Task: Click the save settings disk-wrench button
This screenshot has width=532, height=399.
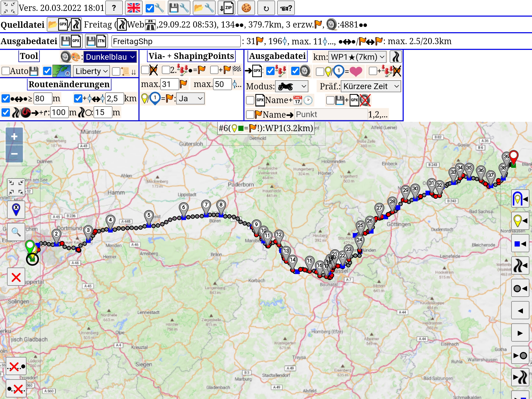Action: (x=179, y=8)
